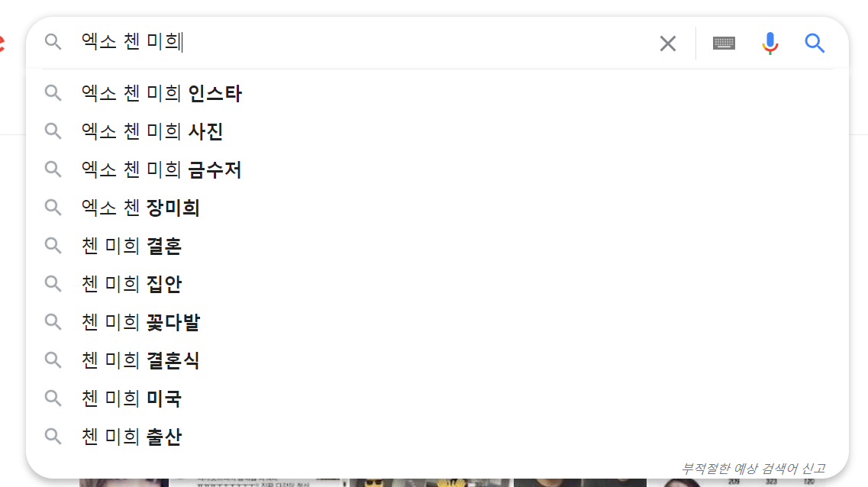Select suggestion 첸 미희 꽃다발

[437, 322]
